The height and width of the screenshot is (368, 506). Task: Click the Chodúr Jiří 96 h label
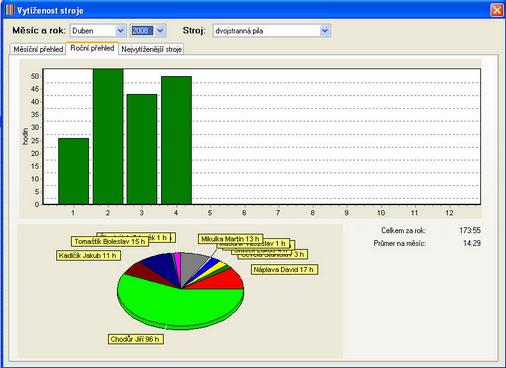click(136, 339)
